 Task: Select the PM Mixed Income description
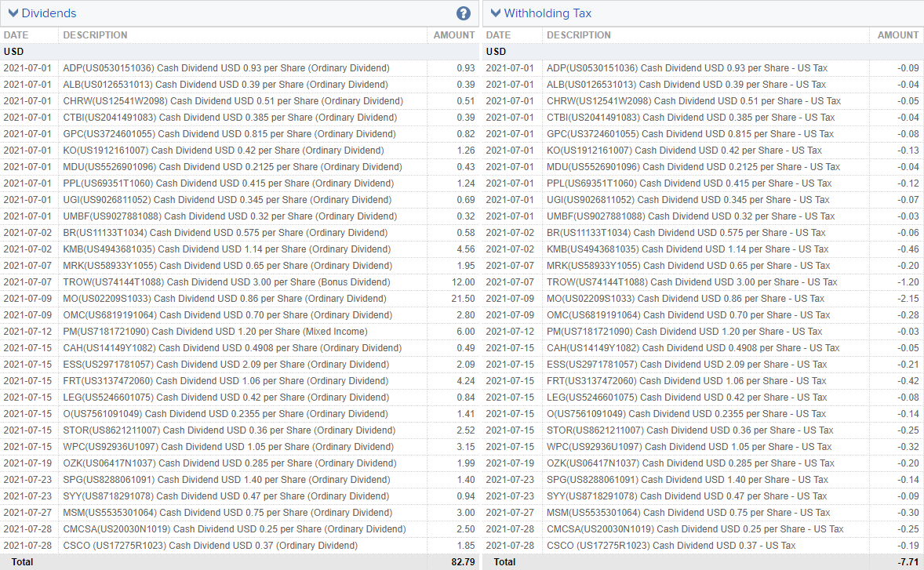(215, 332)
